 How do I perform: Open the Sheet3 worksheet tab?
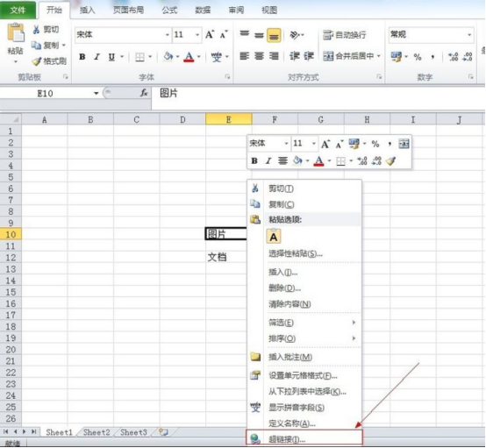(133, 432)
